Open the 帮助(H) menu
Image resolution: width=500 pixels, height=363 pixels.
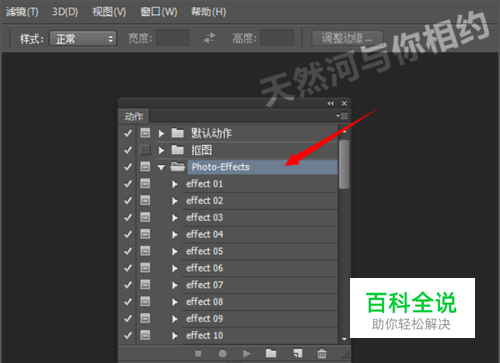(209, 12)
